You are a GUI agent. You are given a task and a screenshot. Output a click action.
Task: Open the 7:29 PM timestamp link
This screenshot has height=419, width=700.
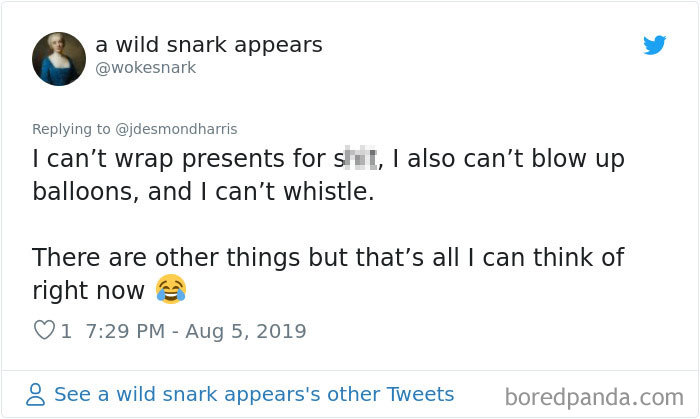pos(126,331)
